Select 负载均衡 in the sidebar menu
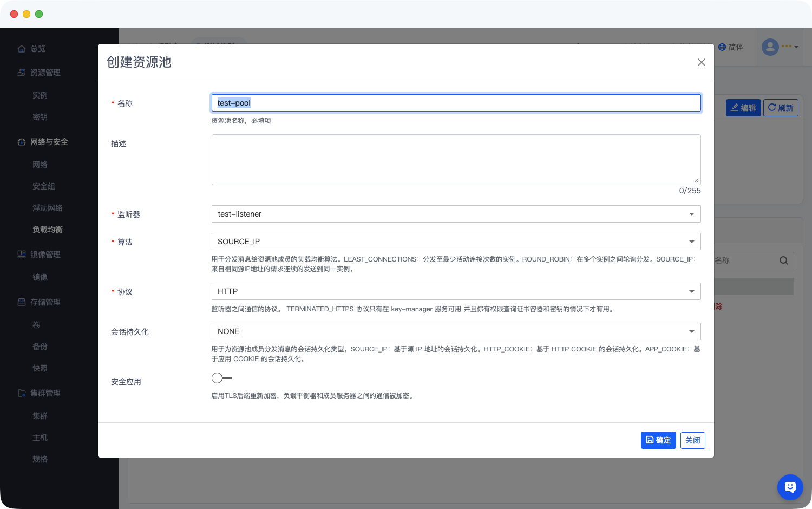This screenshot has height=509, width=812. tap(48, 230)
